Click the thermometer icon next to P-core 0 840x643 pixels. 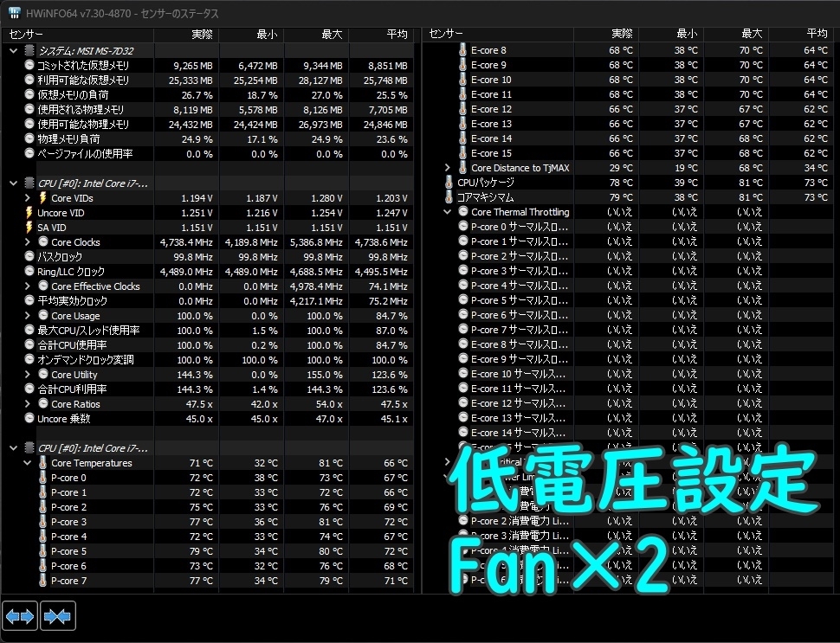point(41,478)
